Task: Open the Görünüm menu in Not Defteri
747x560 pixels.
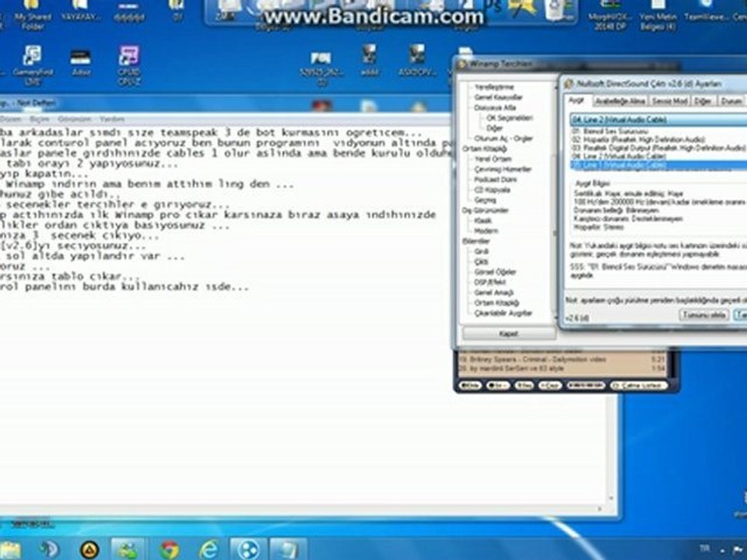Action: pos(75,119)
